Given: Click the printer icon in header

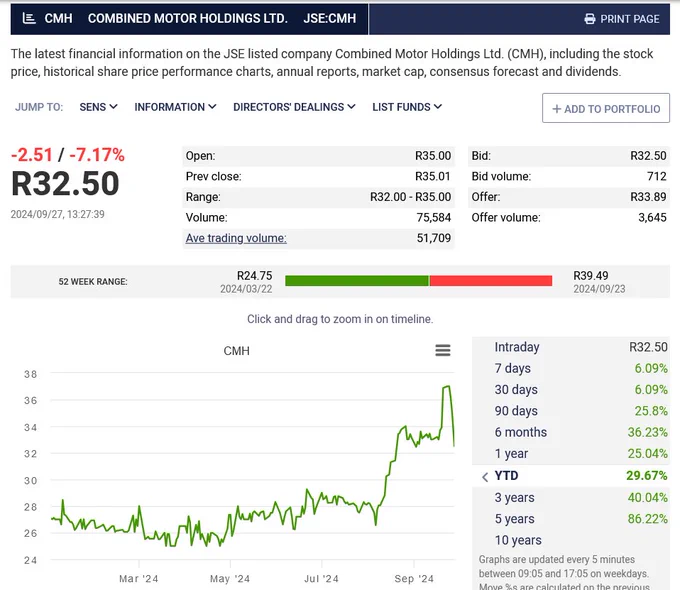Looking at the screenshot, I should [x=589, y=19].
